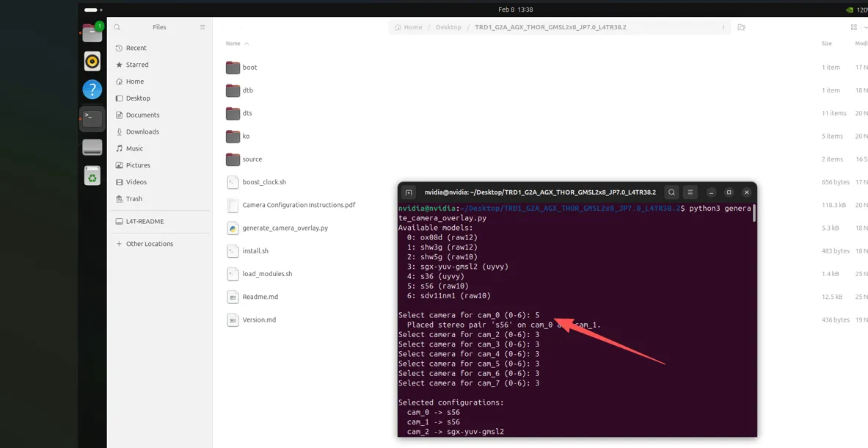The width and height of the screenshot is (868, 448).
Task: Go to Desktop in the path bar
Action: [x=448, y=27]
